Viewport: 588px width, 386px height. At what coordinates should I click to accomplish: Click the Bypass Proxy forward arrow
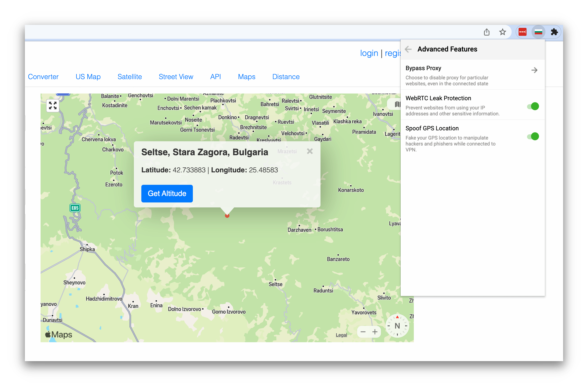[x=535, y=70]
